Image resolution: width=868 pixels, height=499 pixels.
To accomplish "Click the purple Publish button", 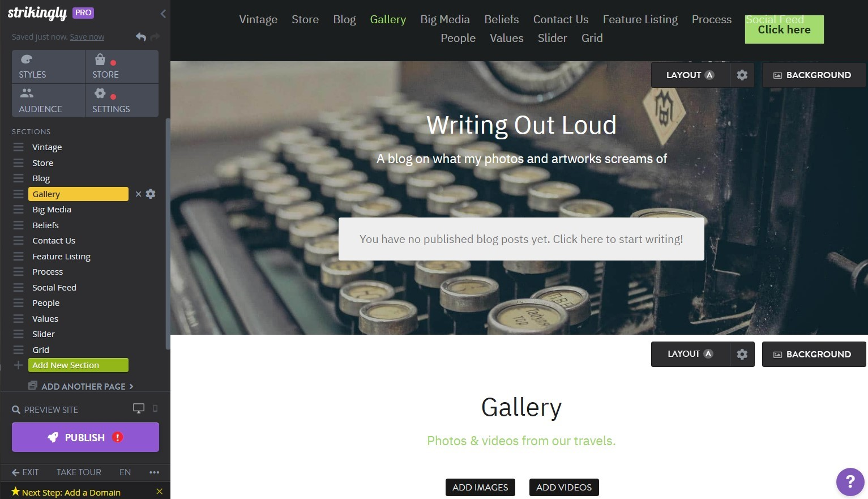I will coord(85,437).
